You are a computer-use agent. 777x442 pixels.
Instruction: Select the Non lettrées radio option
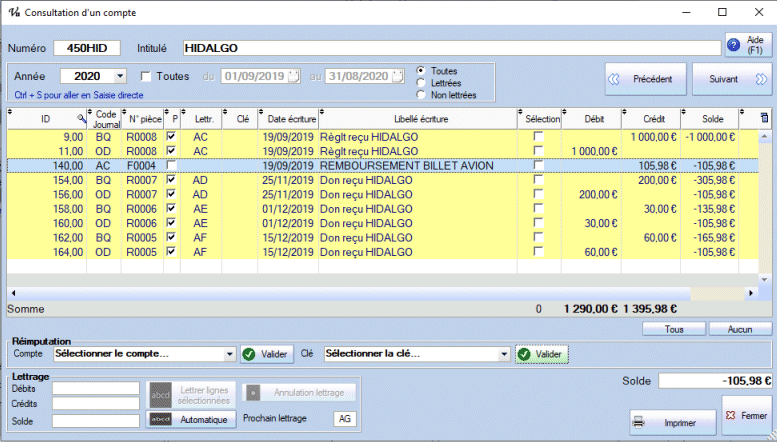click(x=420, y=95)
